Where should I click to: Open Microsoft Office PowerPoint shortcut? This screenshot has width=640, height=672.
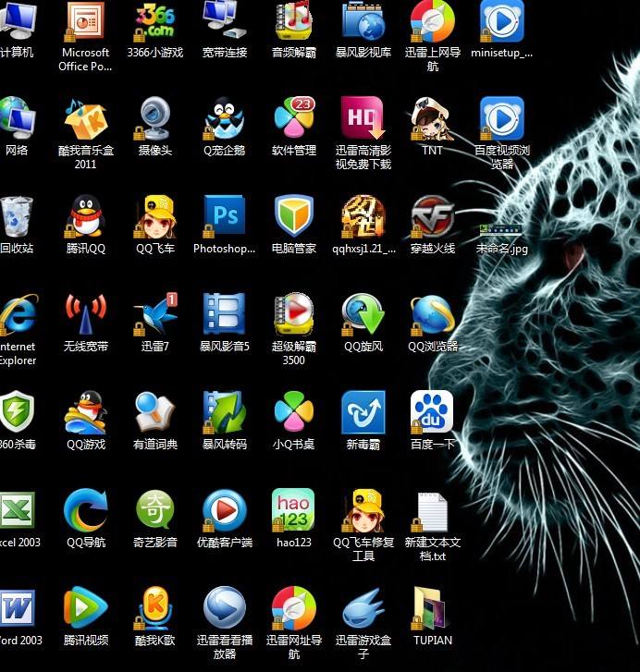[x=85, y=21]
